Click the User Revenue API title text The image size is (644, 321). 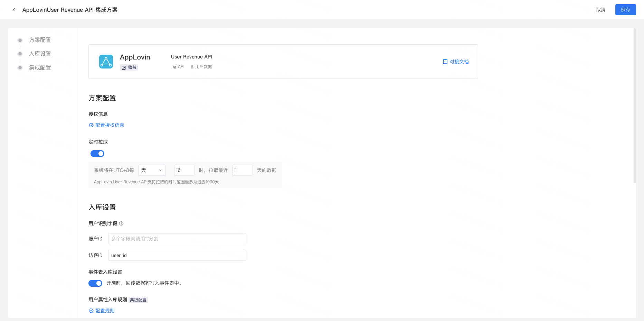tap(191, 57)
